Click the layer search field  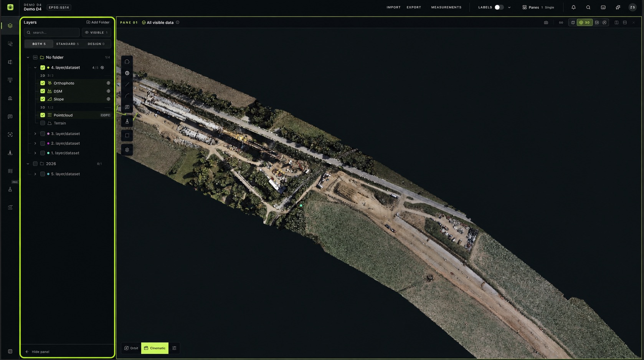coord(52,33)
